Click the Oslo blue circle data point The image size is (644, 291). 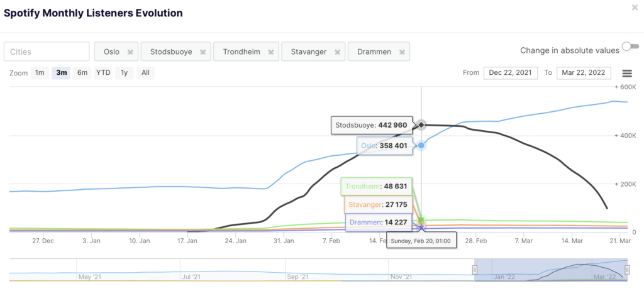coord(421,145)
